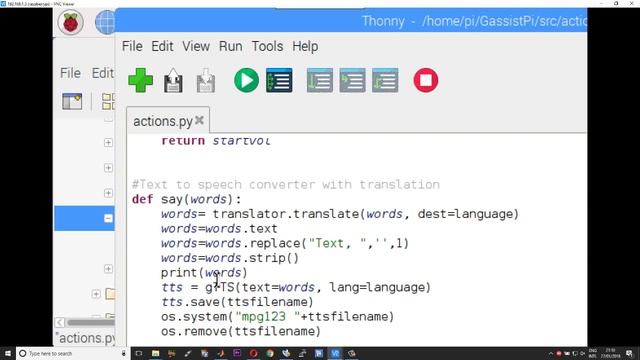Open Thonny's Help menu

click(x=305, y=46)
